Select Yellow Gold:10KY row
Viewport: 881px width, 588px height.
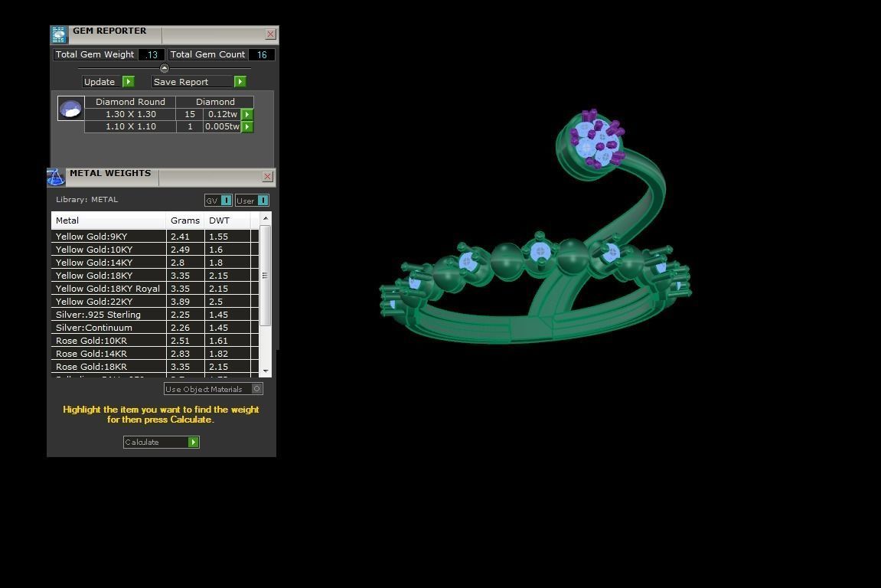155,250
